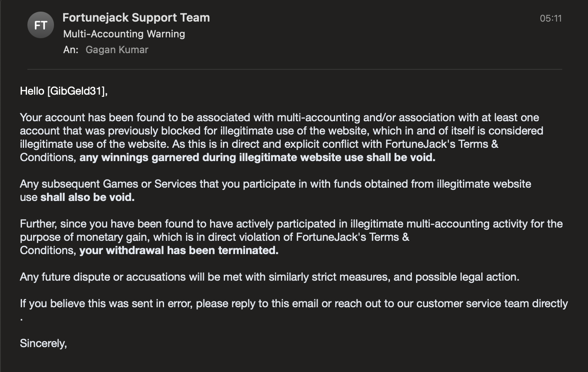Click the FT sender avatar circle

(x=40, y=25)
